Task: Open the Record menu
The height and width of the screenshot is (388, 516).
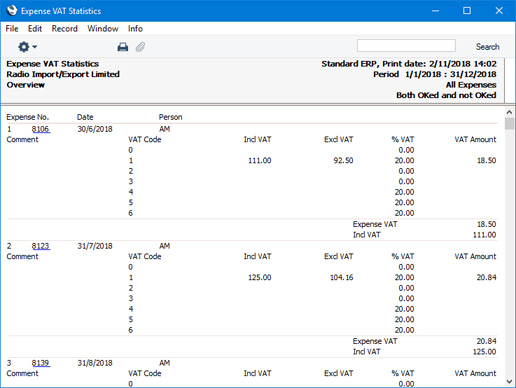Action: [64, 29]
